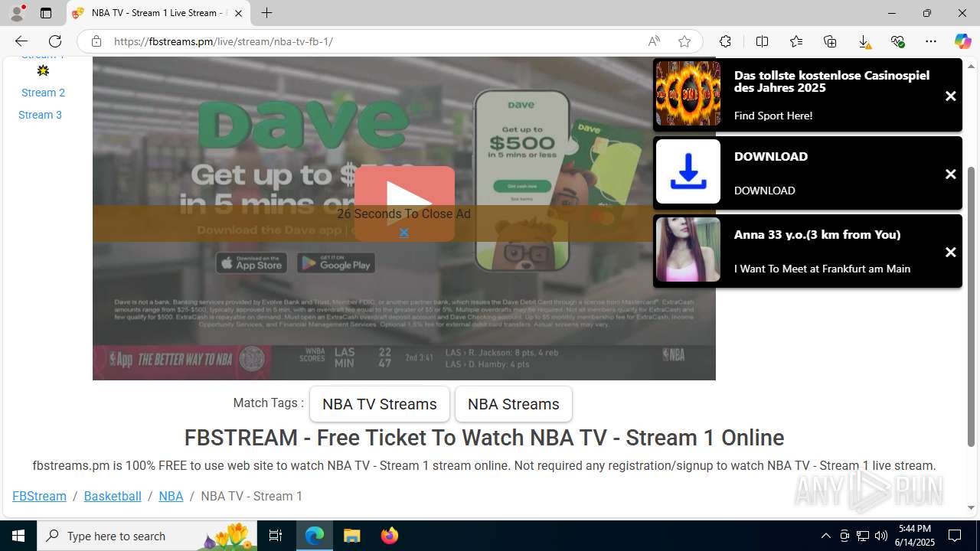This screenshot has width=980, height=551.
Task: Switch to Stream 2
Action: [43, 93]
